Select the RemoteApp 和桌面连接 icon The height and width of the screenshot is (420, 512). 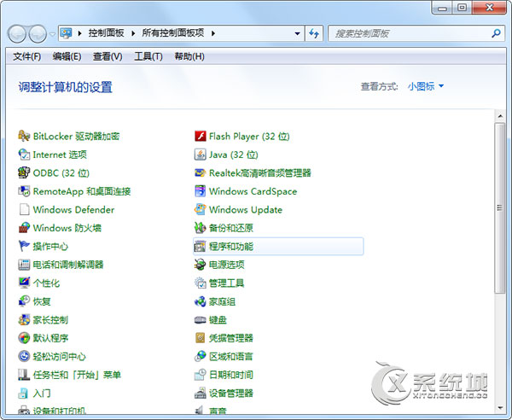(x=24, y=191)
